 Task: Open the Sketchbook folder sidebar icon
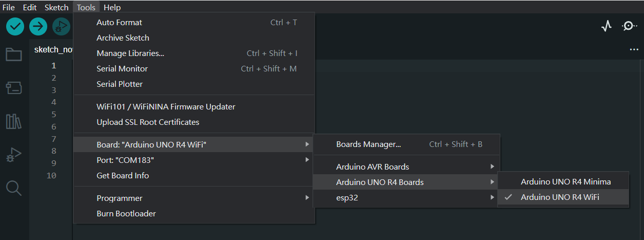(x=14, y=54)
